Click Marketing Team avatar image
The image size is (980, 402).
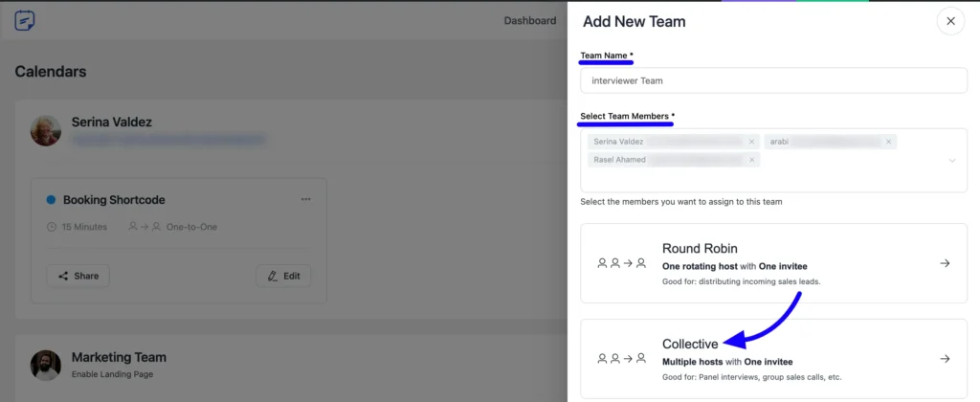(x=45, y=365)
